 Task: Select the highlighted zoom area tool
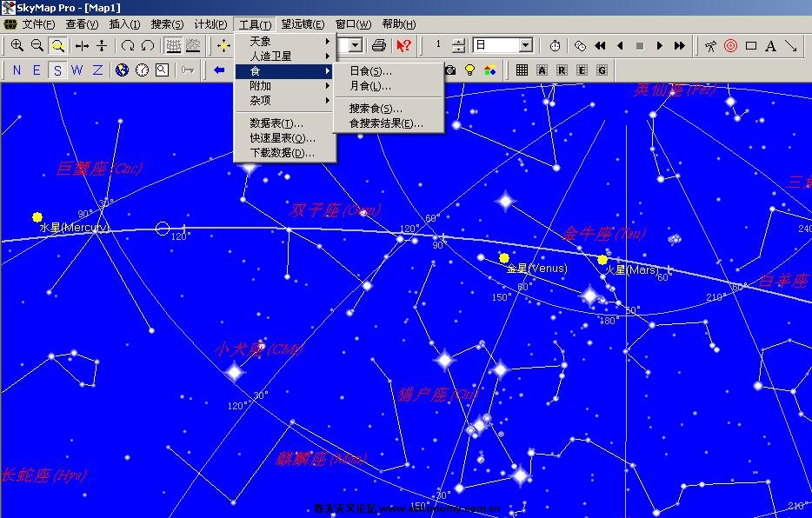tap(57, 45)
